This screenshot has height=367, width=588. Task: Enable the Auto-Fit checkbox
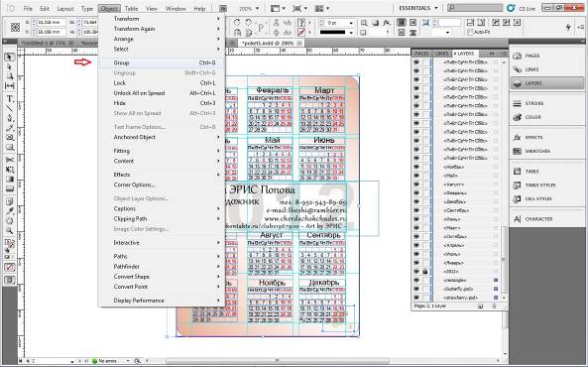470,33
